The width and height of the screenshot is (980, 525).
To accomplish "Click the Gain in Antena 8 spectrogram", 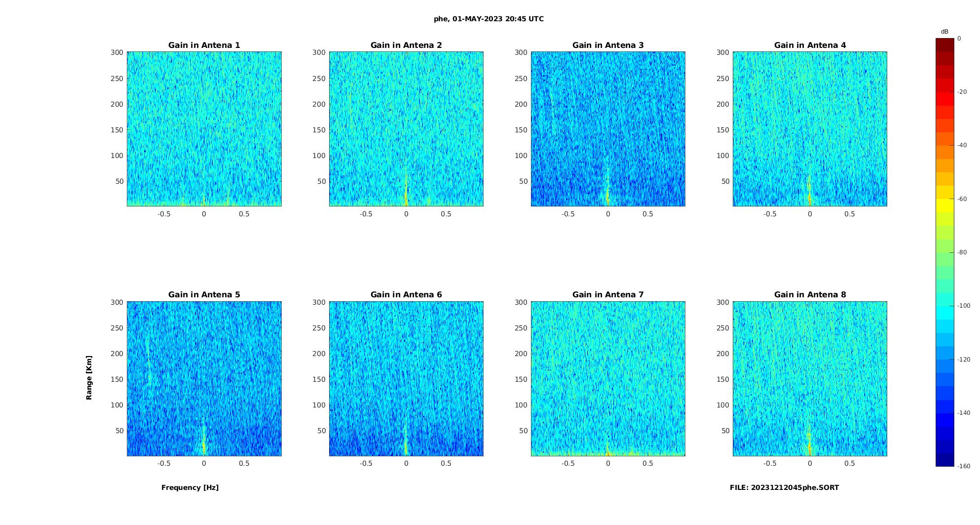I will tap(810, 378).
